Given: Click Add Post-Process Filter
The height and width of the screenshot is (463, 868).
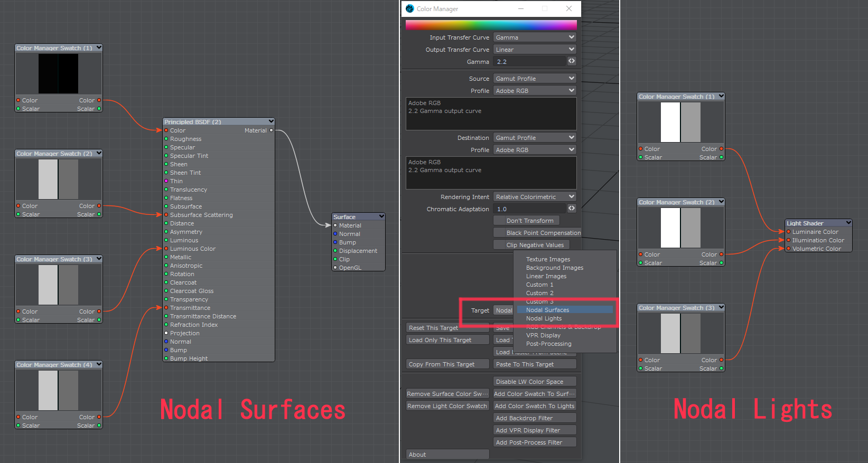Looking at the screenshot, I should click(x=535, y=442).
